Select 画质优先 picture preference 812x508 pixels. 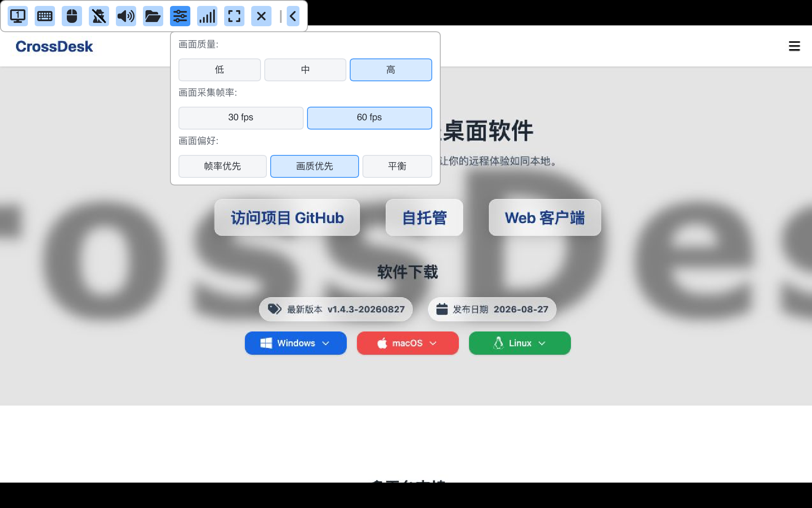coord(315,166)
